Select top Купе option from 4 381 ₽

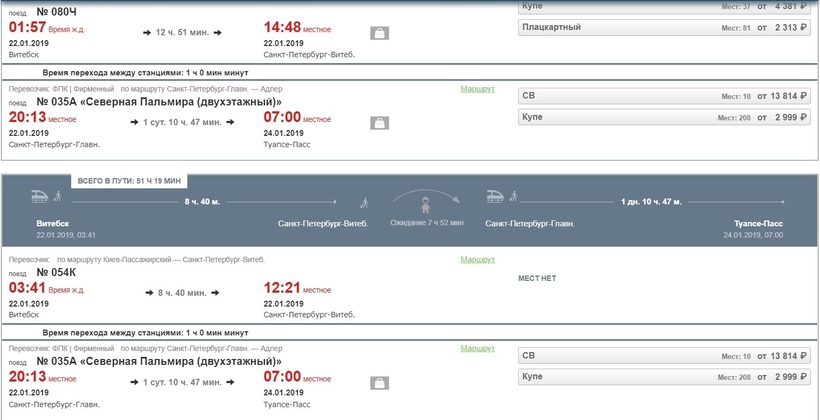pyautogui.click(x=664, y=6)
